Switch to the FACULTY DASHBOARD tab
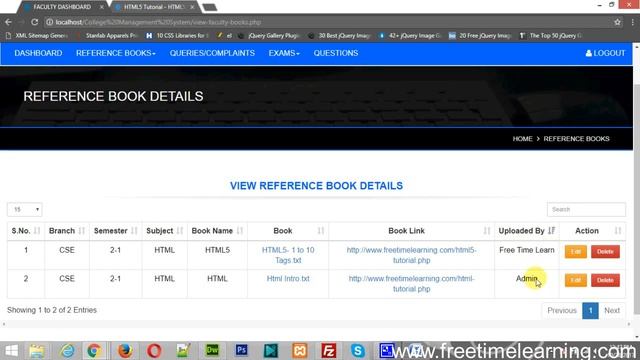The width and height of the screenshot is (640, 360). pos(62,7)
